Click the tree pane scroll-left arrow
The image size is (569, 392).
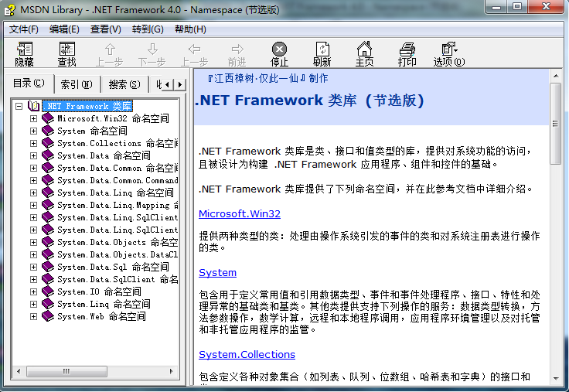[19, 371]
